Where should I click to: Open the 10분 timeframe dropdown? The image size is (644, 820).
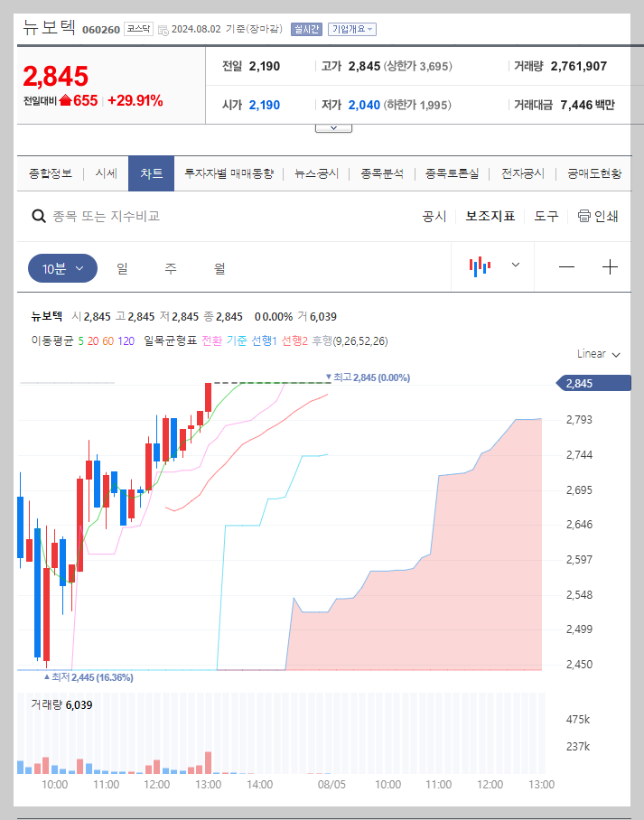coord(61,267)
